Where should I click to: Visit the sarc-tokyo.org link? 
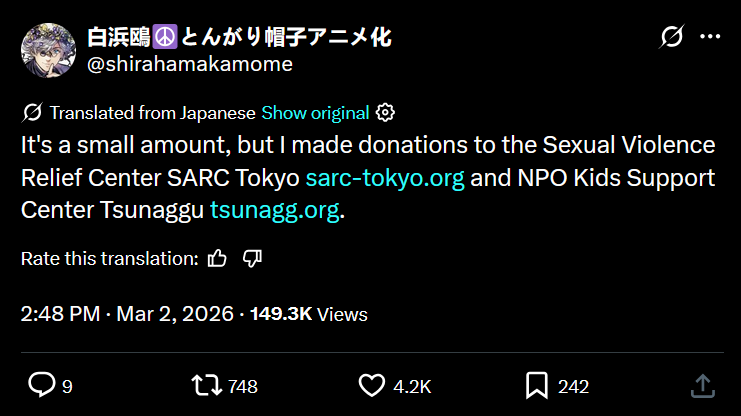click(x=385, y=178)
